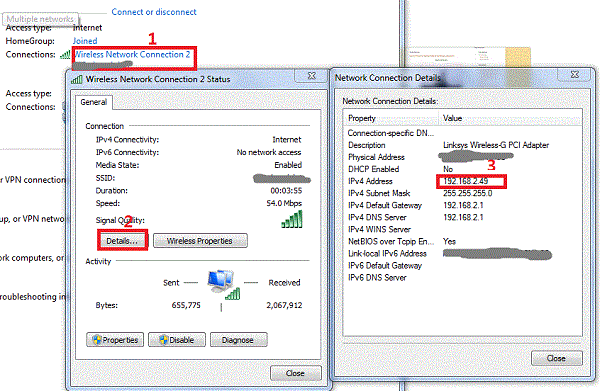Select the Connection-specific DN... row

(462, 133)
